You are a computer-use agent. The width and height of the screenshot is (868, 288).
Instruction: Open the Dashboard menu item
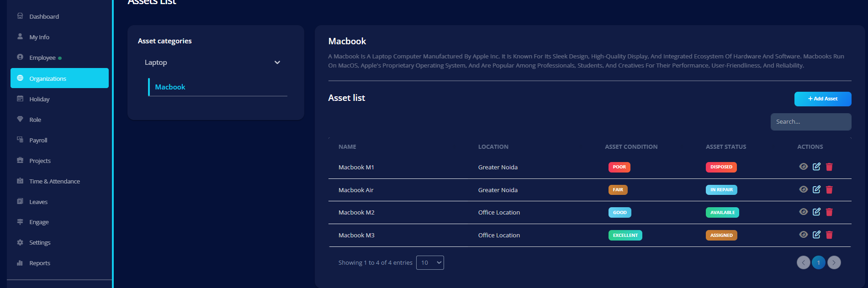coord(44,16)
